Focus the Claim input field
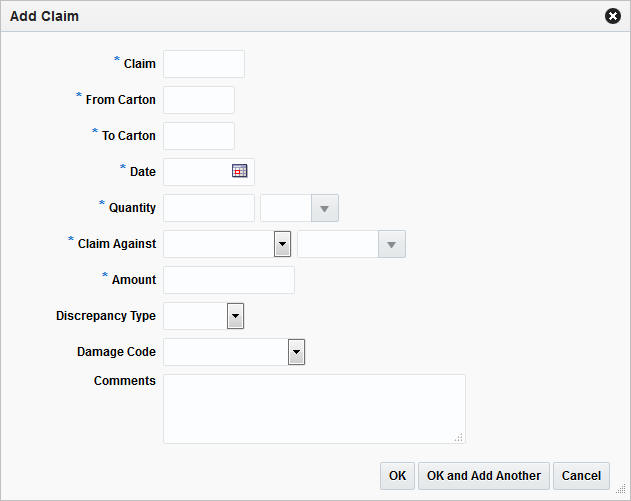This screenshot has height=501, width=631. 204,64
